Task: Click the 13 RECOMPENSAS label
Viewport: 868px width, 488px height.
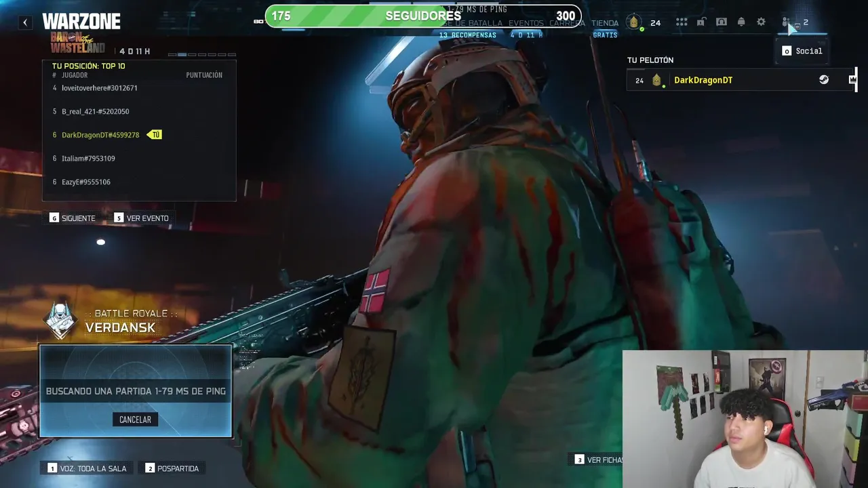Action: [x=468, y=35]
